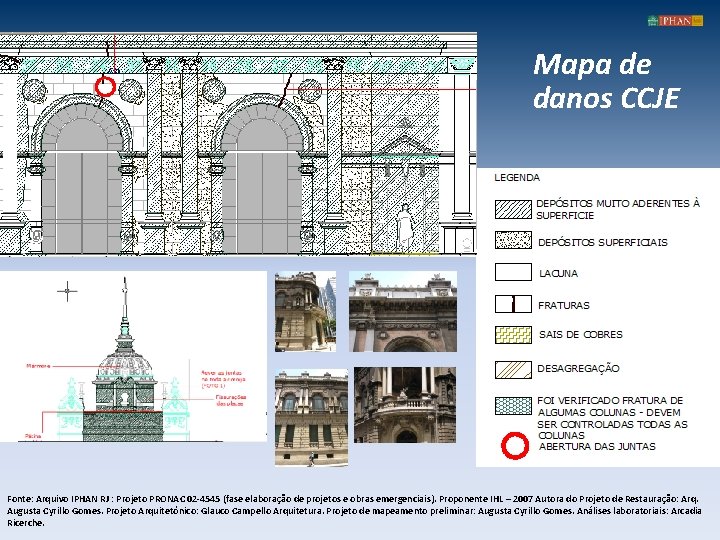Click 'DEPÓSITOS MUITO ADERENTES À SUPERFICIE' label
Screen dimensions: 720x540
pyautogui.click(x=618, y=209)
